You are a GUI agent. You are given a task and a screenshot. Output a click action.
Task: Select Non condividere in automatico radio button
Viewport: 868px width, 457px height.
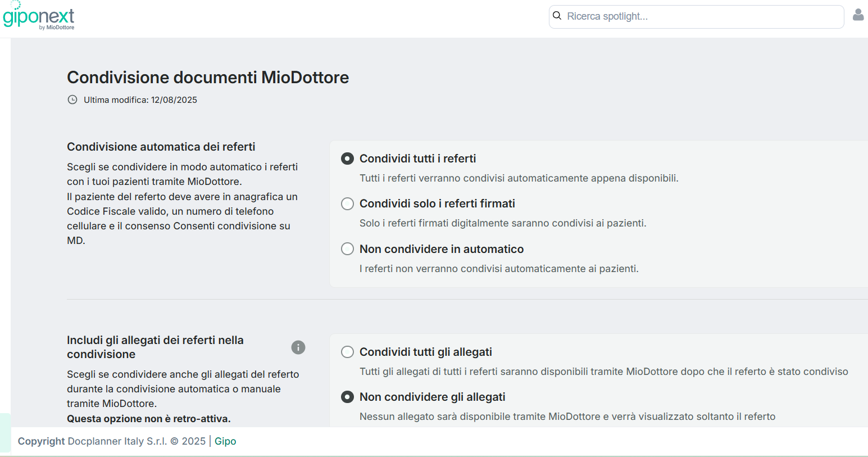tap(348, 249)
